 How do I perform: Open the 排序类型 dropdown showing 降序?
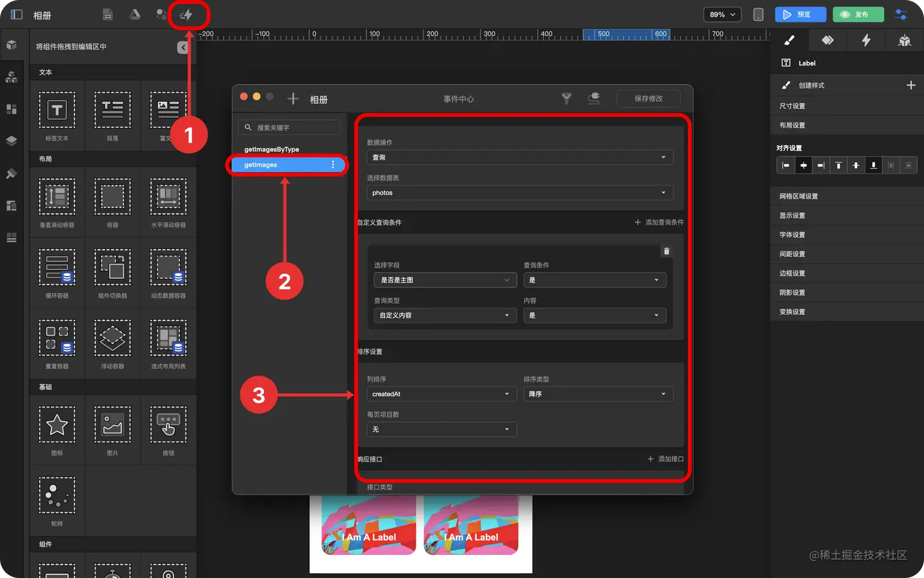[x=598, y=394]
